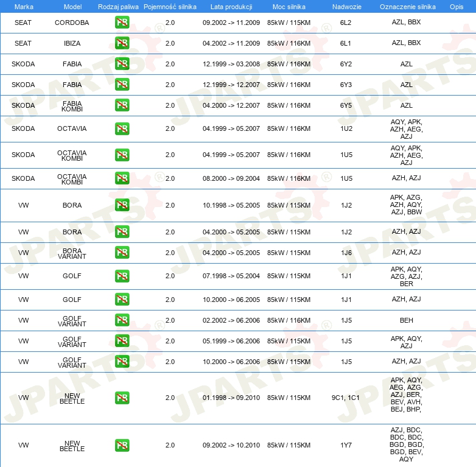Click the Lata produkcji column header
This screenshot has height=467, width=476.
pyautogui.click(x=231, y=7)
